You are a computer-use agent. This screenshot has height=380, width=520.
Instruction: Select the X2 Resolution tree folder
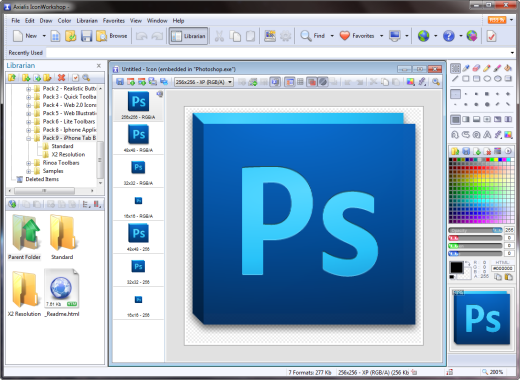[68, 154]
